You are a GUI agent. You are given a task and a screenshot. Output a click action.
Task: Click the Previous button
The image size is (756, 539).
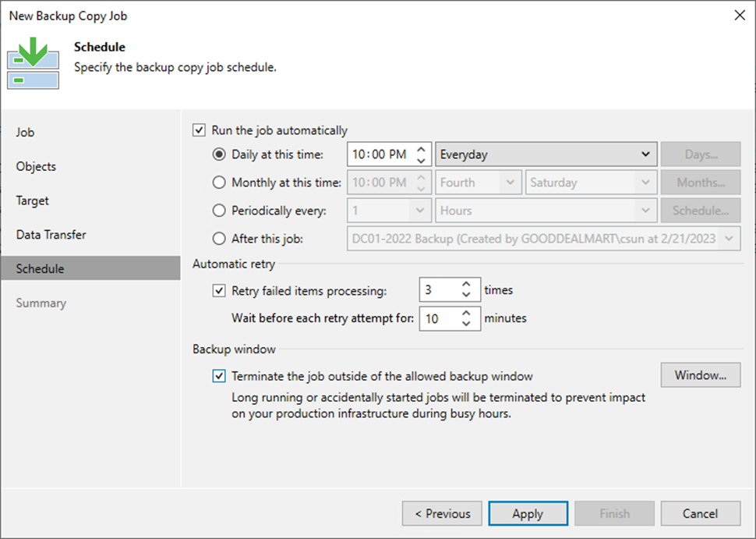pyautogui.click(x=441, y=513)
